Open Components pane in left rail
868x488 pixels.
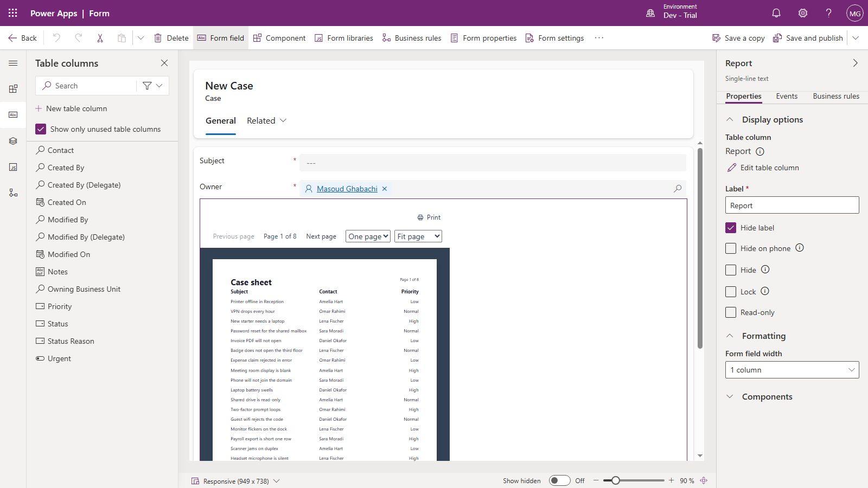[13, 89]
